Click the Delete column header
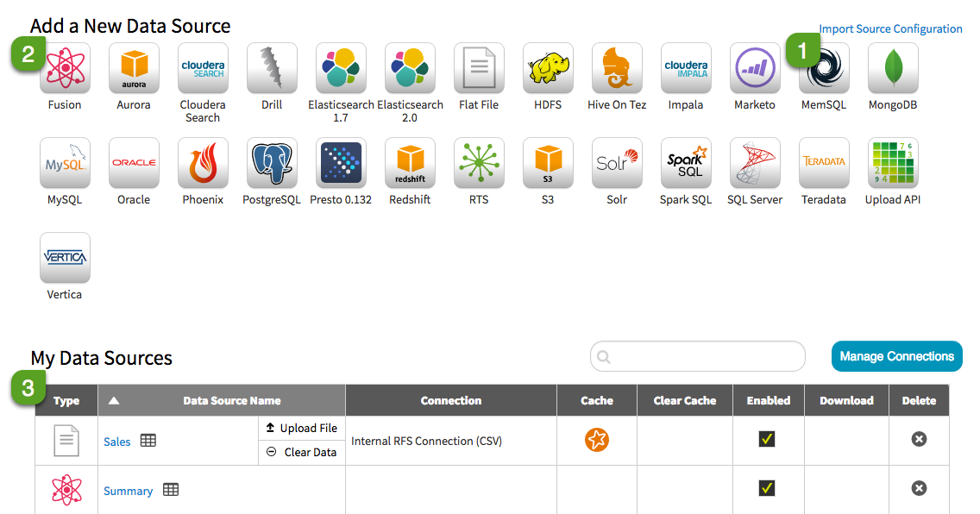The width and height of the screenshot is (980, 514). pos(920,400)
